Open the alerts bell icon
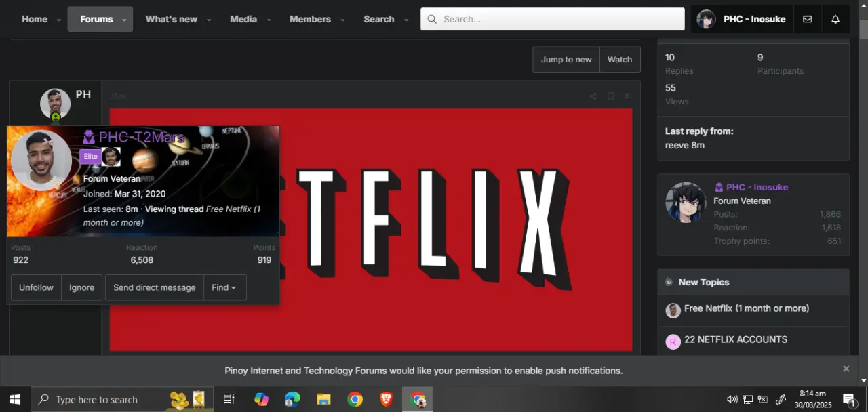 [835, 19]
